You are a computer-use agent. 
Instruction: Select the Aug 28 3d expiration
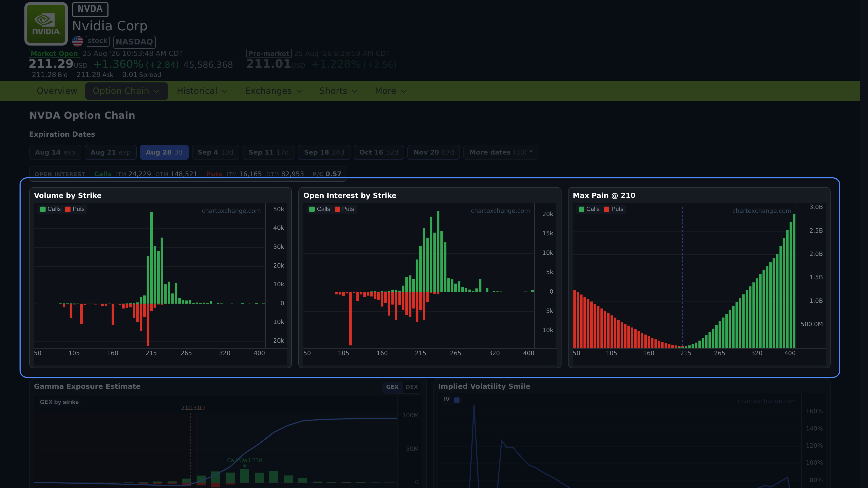[164, 152]
